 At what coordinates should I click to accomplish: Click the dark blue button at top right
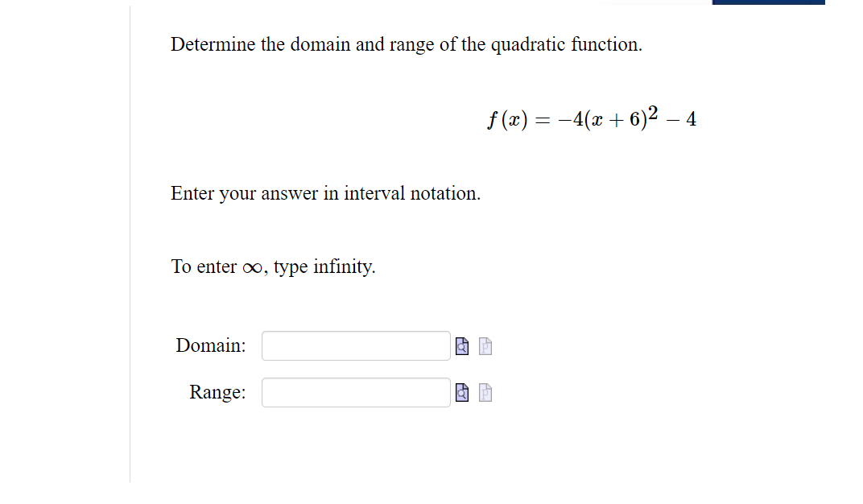(x=769, y=2)
